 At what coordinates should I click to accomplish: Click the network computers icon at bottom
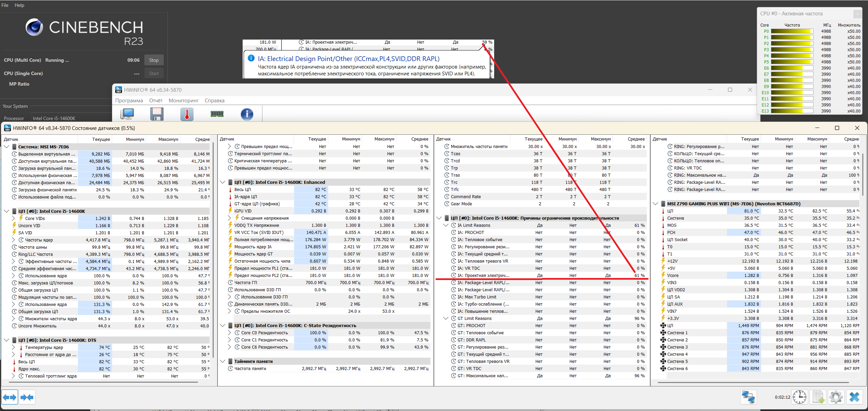click(x=749, y=397)
